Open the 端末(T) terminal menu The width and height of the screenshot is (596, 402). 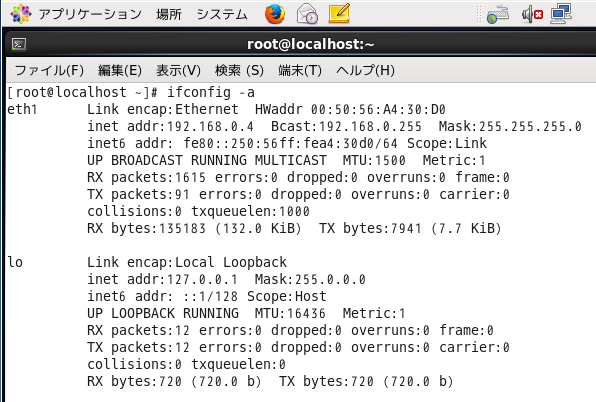pos(300,70)
